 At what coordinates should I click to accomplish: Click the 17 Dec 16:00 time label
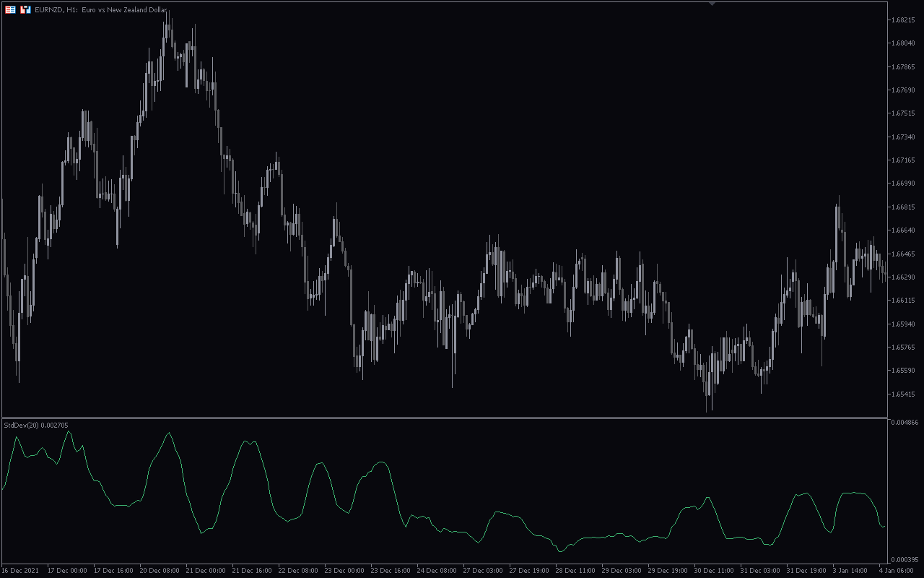[113, 571]
